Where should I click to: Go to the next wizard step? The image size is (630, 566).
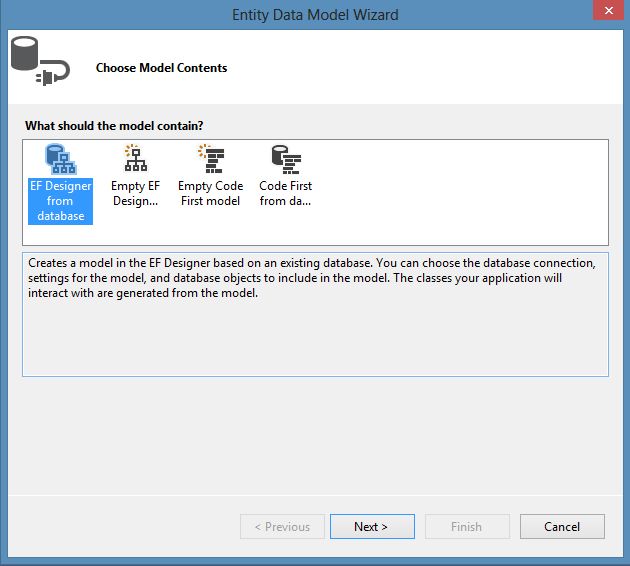point(372,526)
